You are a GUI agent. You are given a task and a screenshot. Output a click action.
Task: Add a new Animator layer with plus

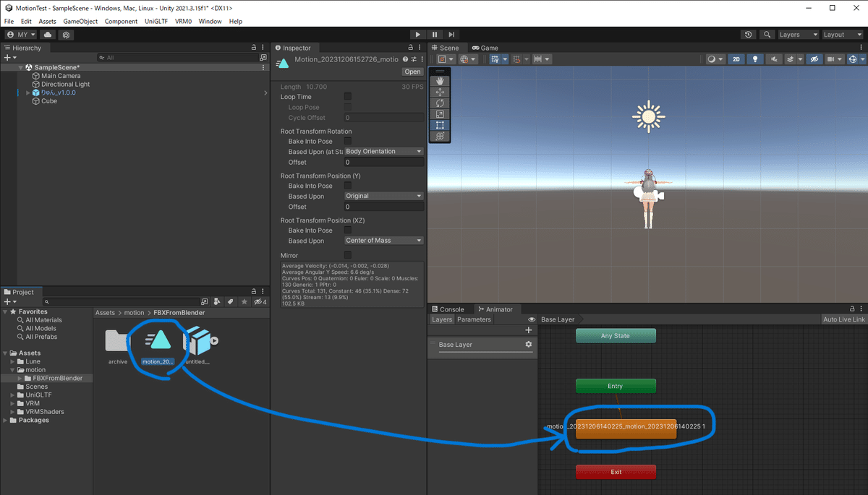528,330
